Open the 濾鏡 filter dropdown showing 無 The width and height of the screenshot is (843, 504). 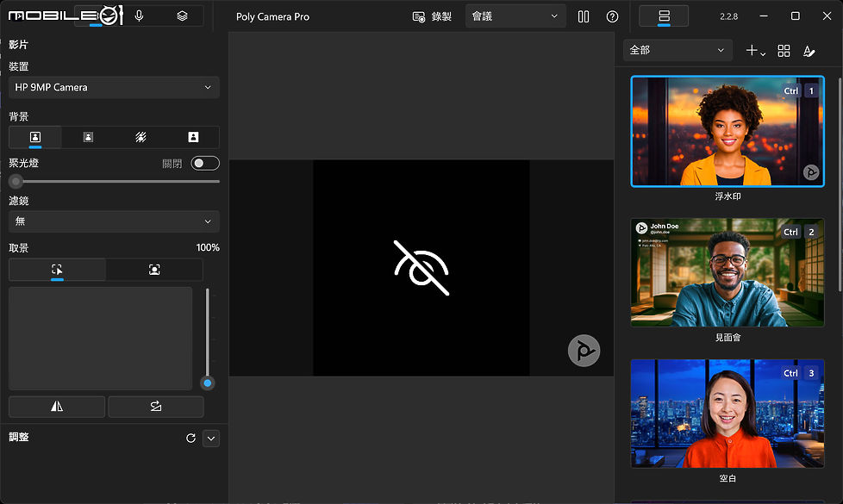point(114,221)
